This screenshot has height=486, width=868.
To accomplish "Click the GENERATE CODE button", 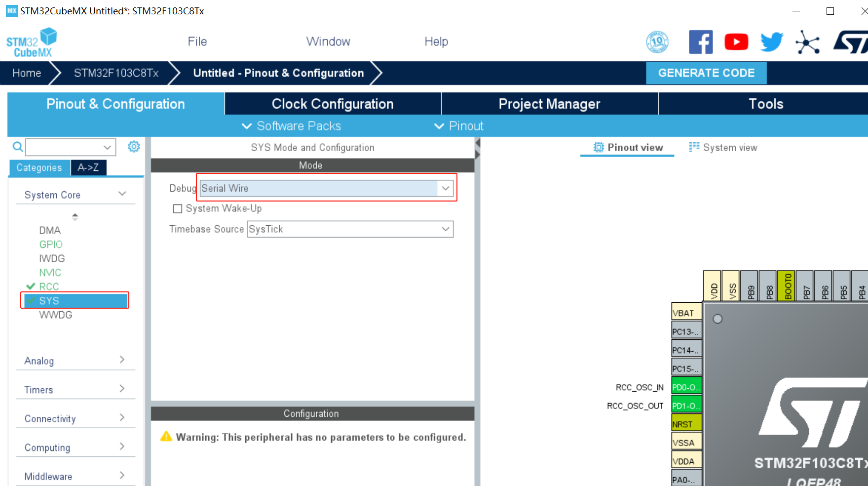I will click(706, 73).
